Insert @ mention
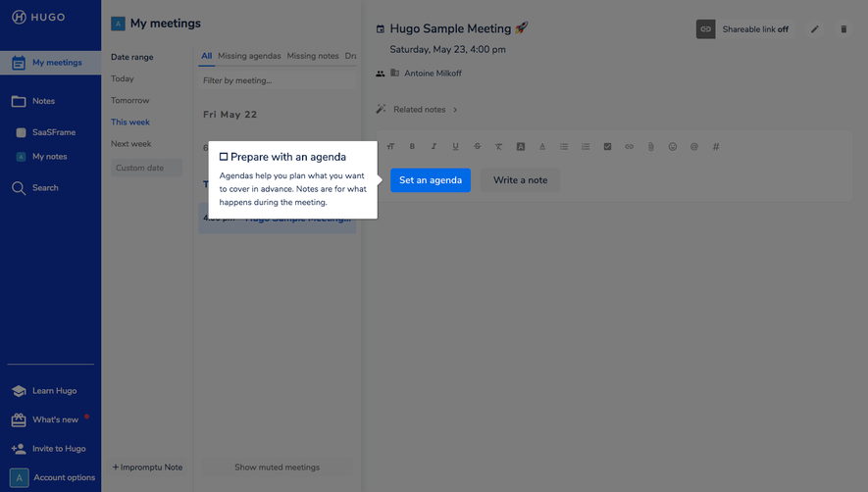The height and width of the screenshot is (492, 868). (693, 147)
